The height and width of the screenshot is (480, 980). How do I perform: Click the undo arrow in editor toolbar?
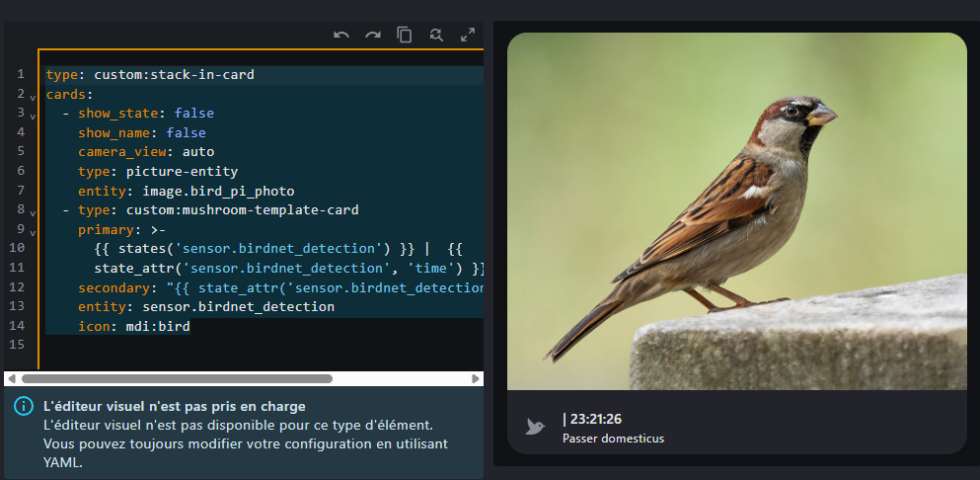[341, 35]
